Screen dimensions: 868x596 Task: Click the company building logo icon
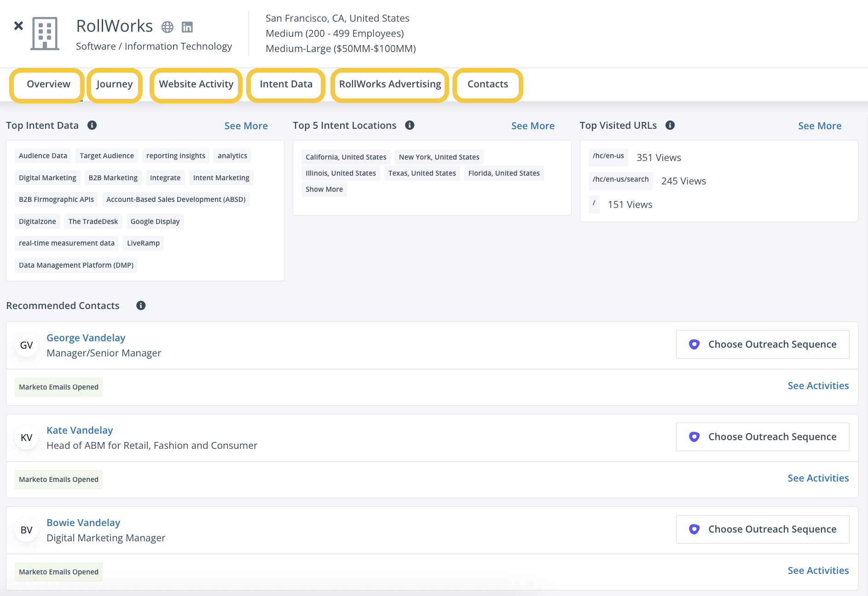tap(45, 33)
